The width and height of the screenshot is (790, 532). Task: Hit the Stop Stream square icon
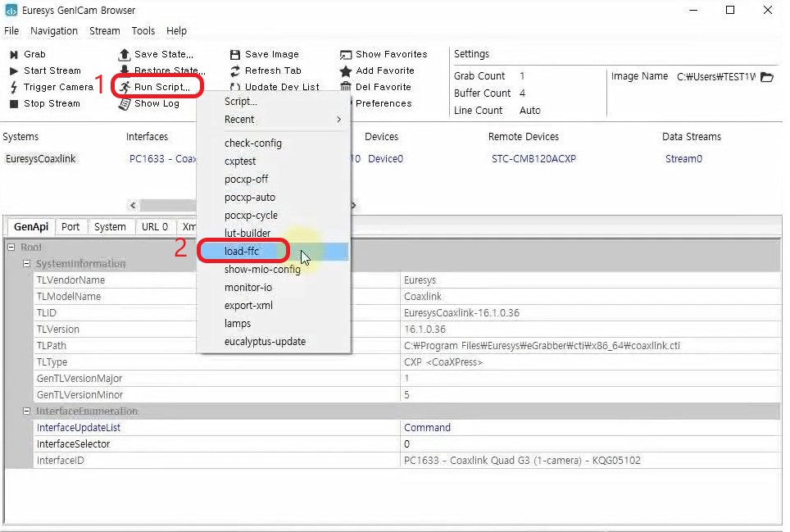coord(14,103)
